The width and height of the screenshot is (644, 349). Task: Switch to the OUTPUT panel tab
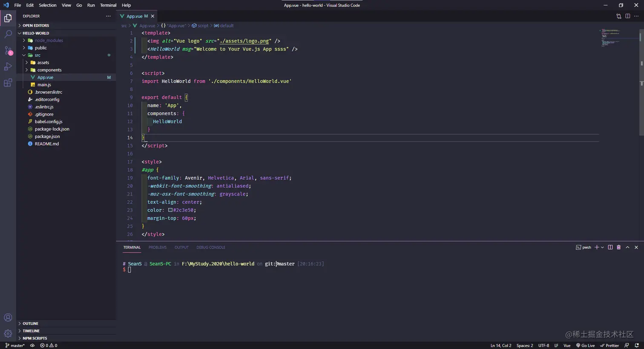tap(181, 247)
